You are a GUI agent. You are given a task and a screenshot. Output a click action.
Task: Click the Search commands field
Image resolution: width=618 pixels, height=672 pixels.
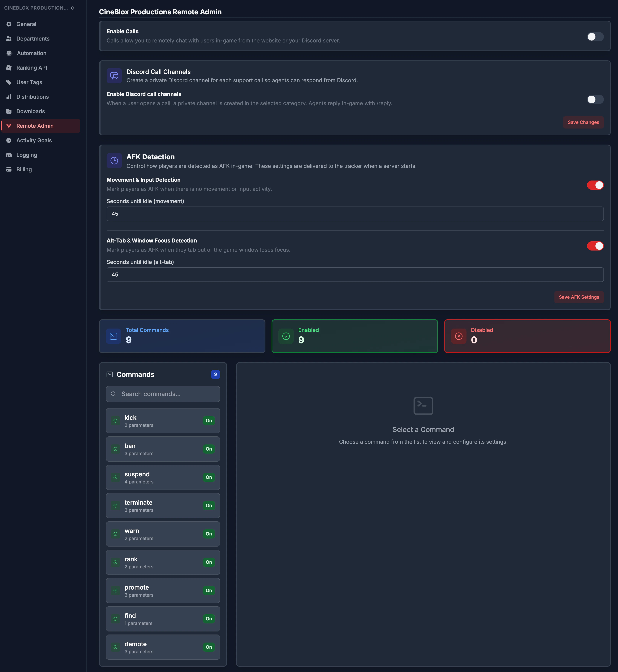tap(163, 394)
